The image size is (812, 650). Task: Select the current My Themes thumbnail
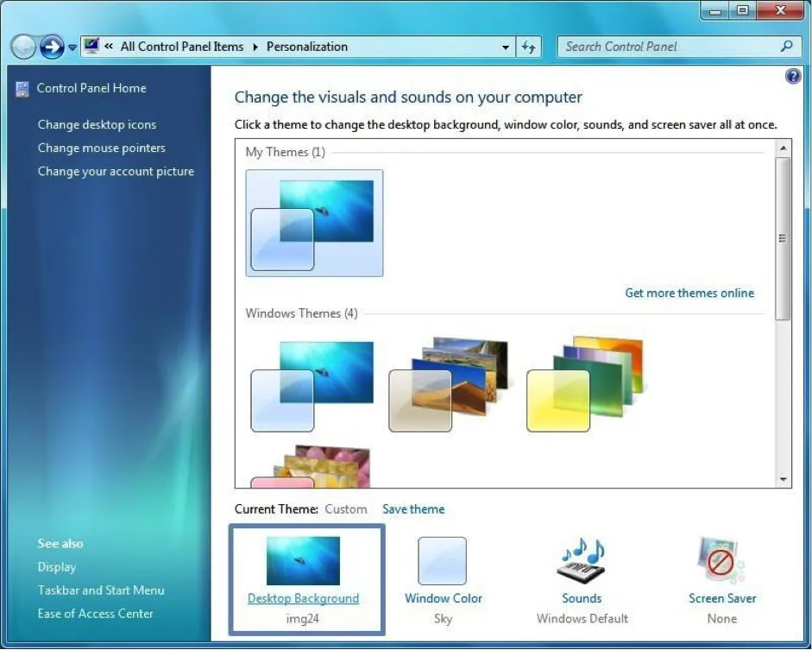(x=314, y=222)
